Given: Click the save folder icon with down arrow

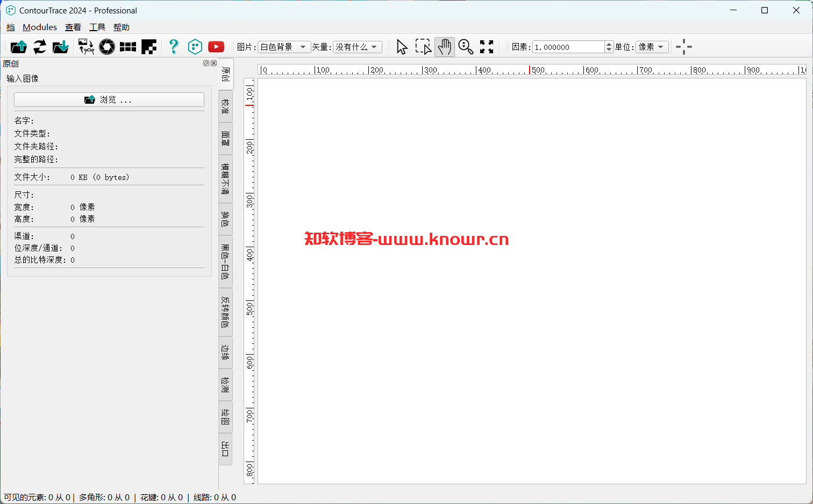Looking at the screenshot, I should coord(61,47).
